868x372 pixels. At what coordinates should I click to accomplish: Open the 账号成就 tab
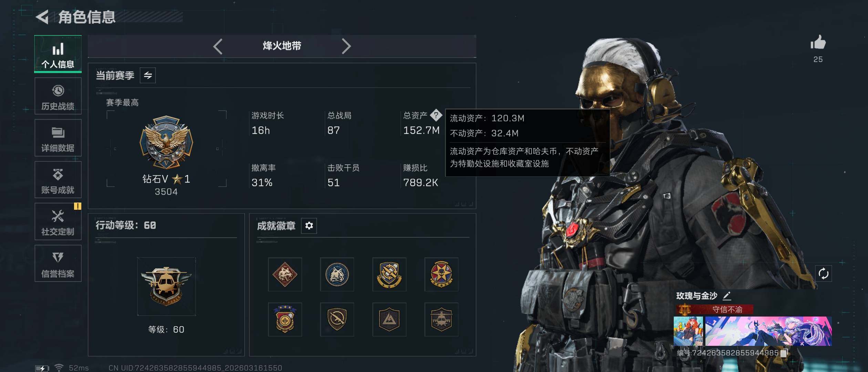pyautogui.click(x=58, y=179)
